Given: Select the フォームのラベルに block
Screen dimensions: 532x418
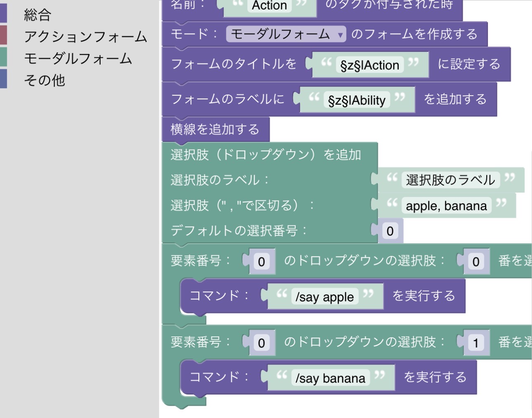Looking at the screenshot, I should 227,99.
